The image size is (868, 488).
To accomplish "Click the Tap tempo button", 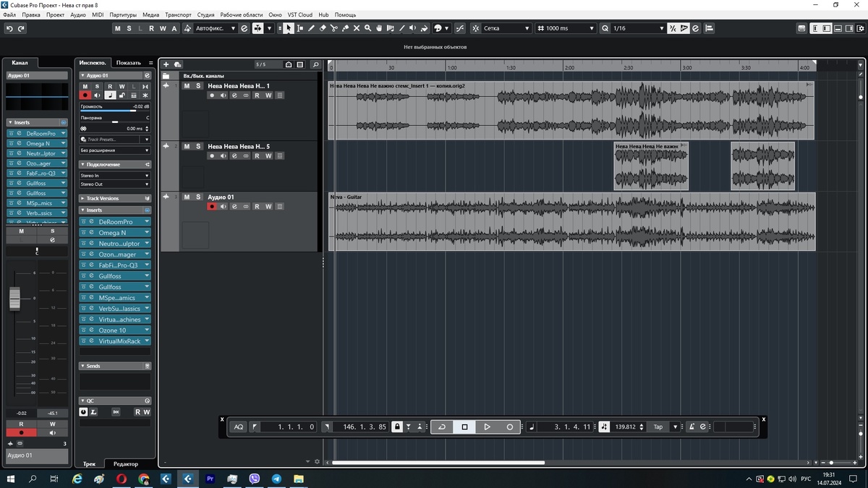I will coord(658,427).
